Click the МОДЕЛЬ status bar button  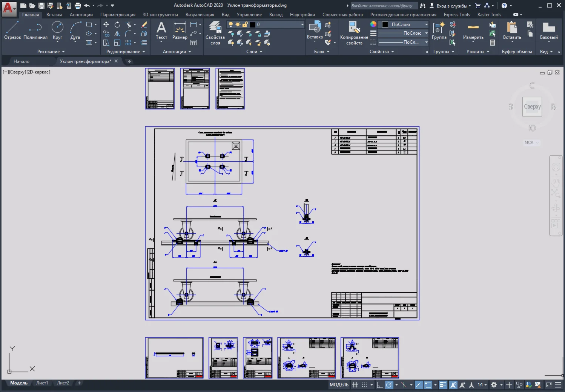(x=339, y=385)
